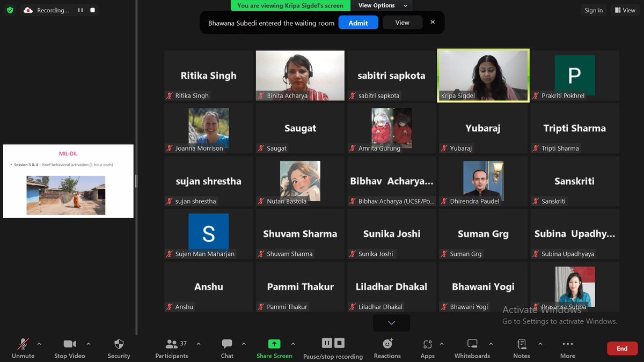This screenshot has height=362, width=644.
Task: Click the green encryption shield icon
Action: (10, 10)
